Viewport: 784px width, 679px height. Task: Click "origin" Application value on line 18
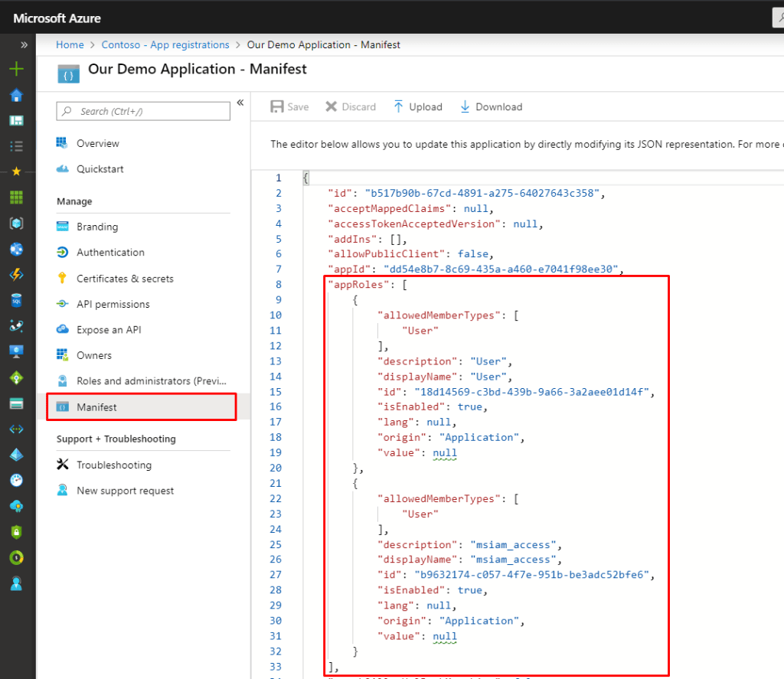(479, 438)
